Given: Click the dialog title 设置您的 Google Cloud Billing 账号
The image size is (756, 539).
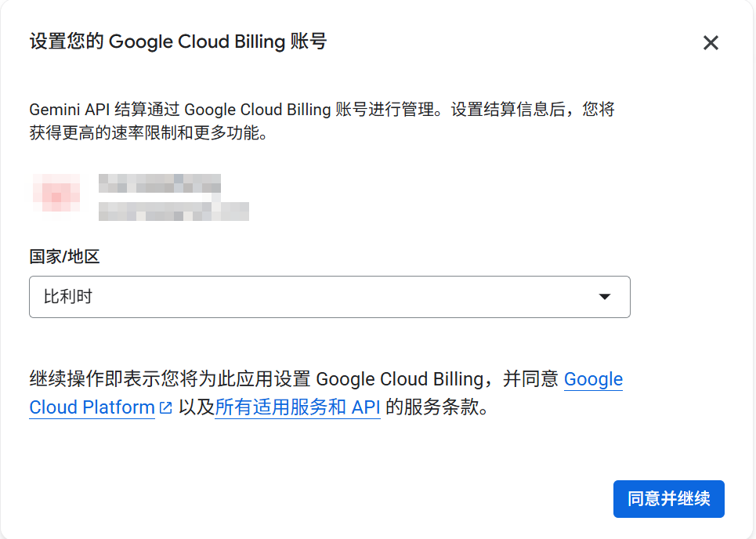Looking at the screenshot, I should 179,42.
